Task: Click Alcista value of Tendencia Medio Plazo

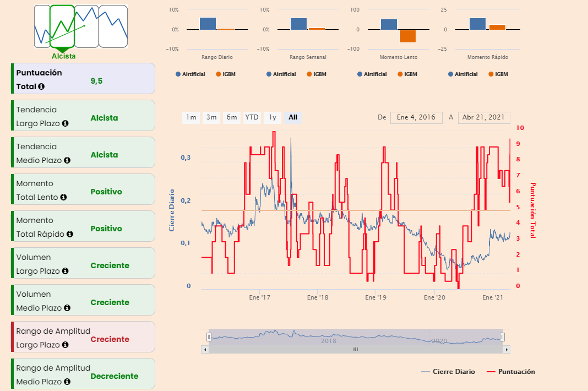Action: point(104,155)
